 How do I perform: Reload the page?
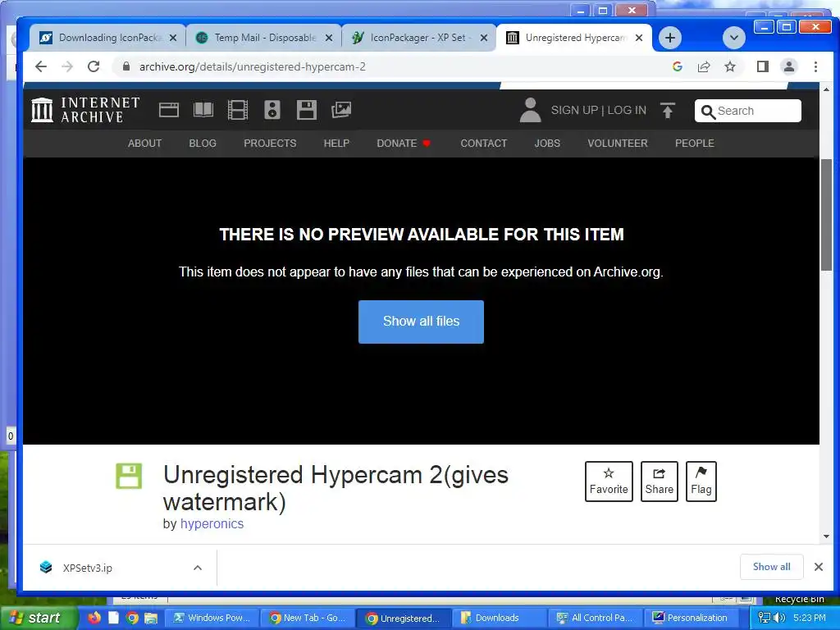coord(94,66)
